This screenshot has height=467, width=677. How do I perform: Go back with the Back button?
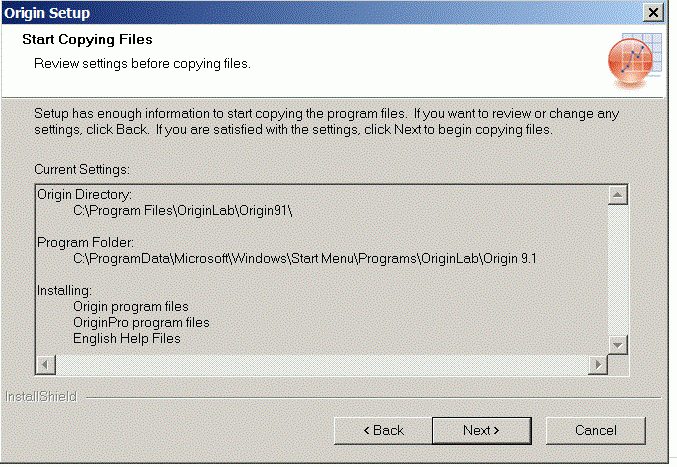tap(382, 430)
